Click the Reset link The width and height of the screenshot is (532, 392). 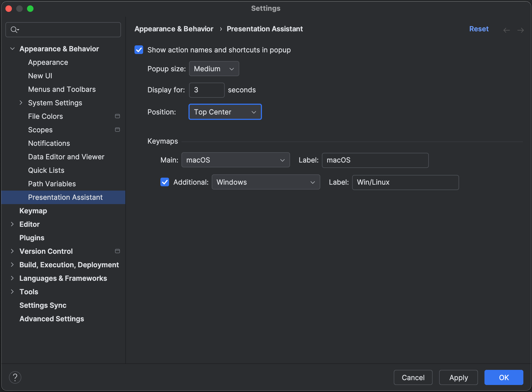pos(479,29)
